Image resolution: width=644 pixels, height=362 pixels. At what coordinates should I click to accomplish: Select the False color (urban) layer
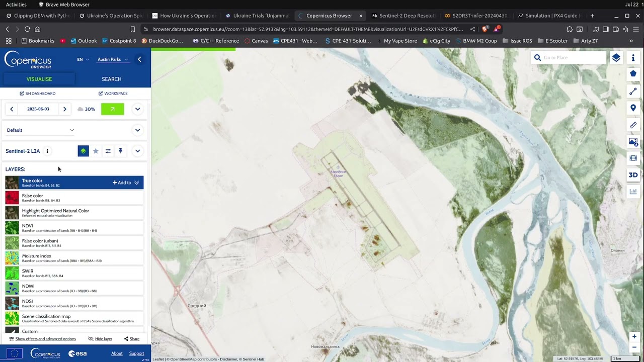(x=74, y=243)
